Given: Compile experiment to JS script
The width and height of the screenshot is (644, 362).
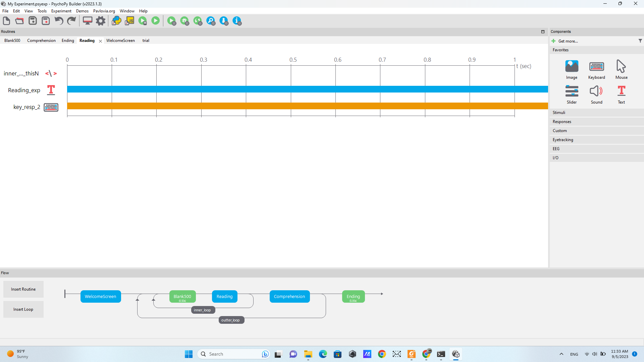Looking at the screenshot, I should (x=129, y=21).
